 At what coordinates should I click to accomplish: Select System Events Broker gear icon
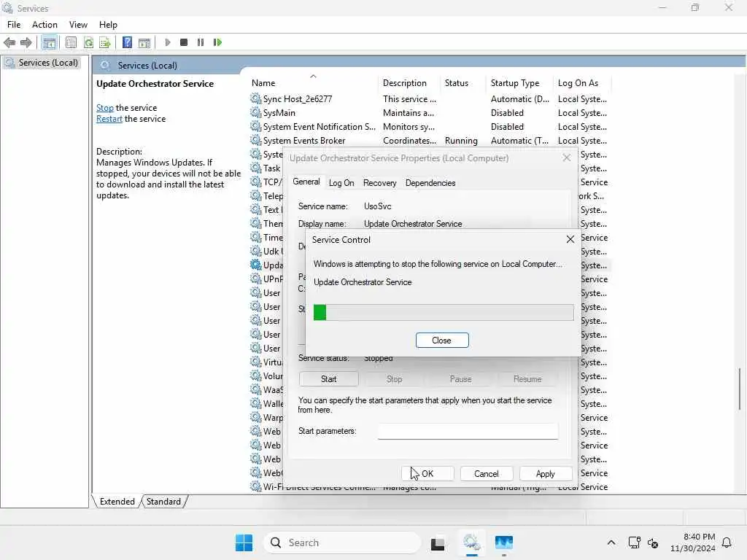click(x=256, y=140)
